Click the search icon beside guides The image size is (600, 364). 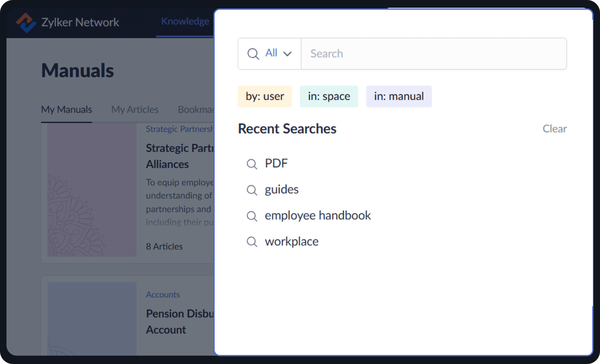(x=252, y=190)
